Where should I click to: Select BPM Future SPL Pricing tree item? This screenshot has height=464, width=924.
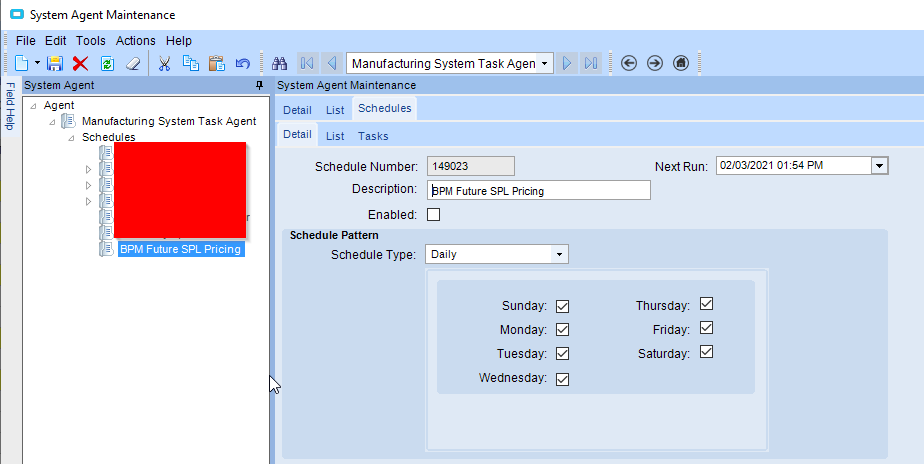181,249
